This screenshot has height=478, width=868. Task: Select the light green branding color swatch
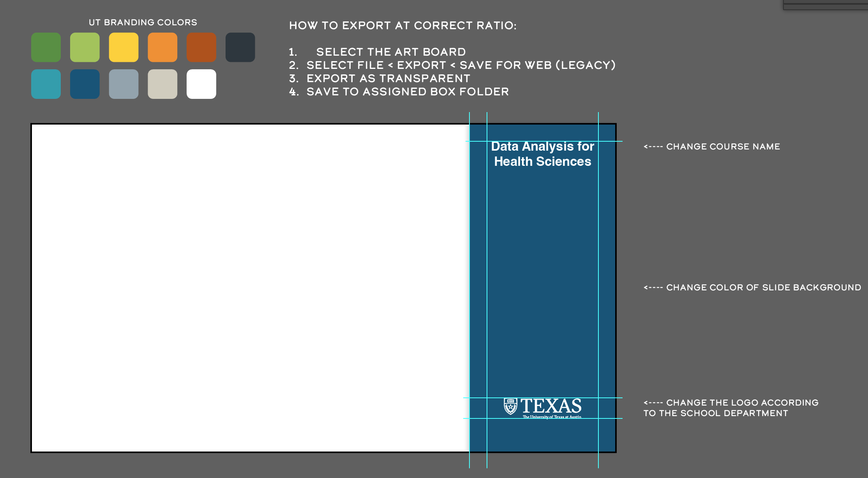[x=85, y=47]
